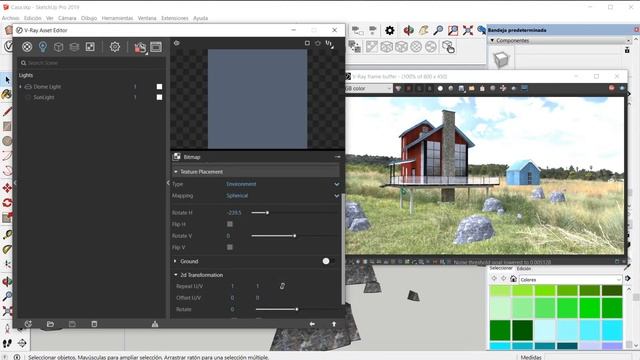Collapse the Asset Editor left panel arrow
The height and width of the screenshot is (360, 640).
[x=15, y=182]
